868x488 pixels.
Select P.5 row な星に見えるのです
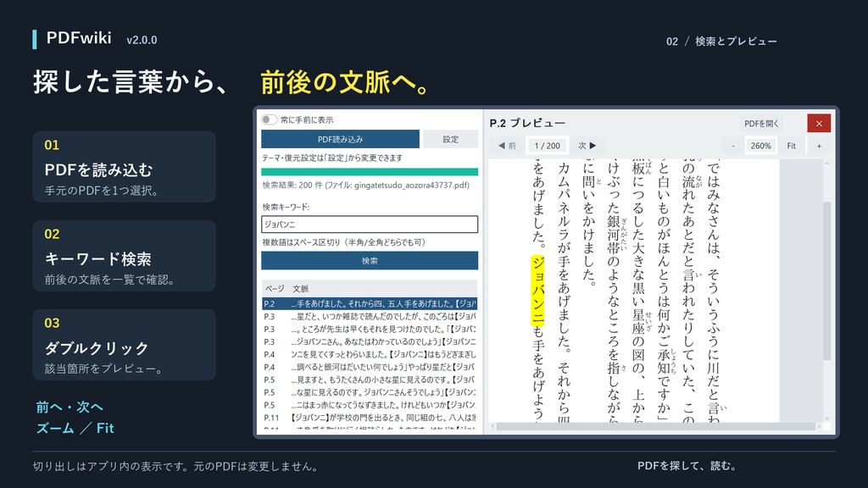(370, 392)
